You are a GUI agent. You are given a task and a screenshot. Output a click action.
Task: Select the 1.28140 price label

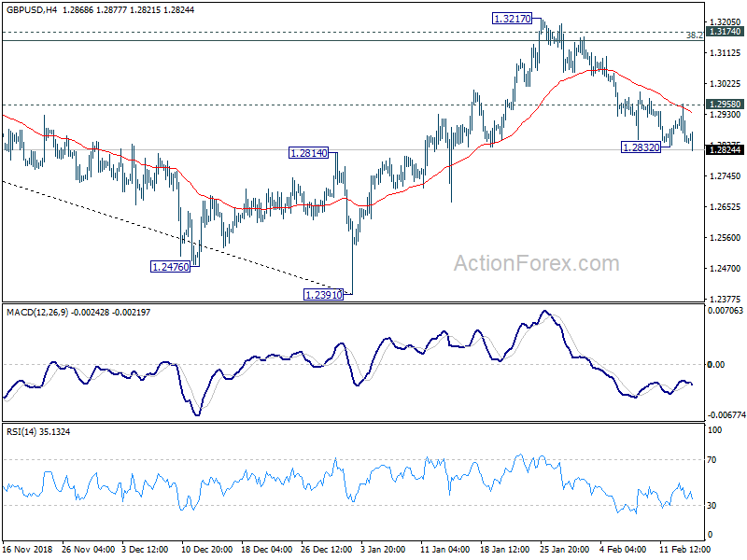click(309, 153)
